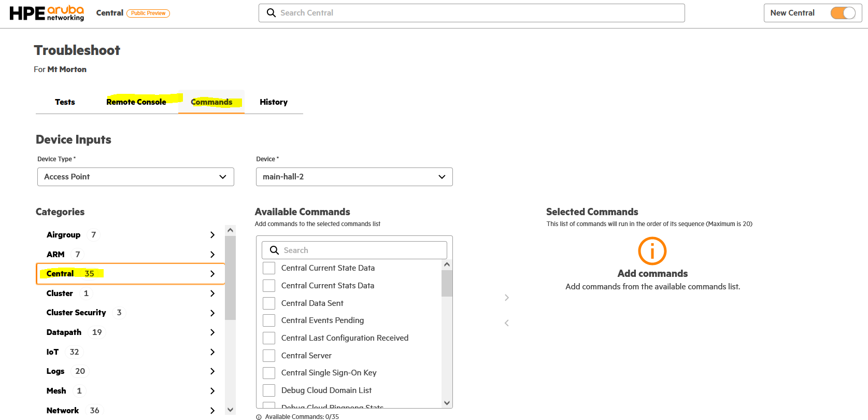Click the move-left arrow to remove commands

pyautogui.click(x=507, y=323)
